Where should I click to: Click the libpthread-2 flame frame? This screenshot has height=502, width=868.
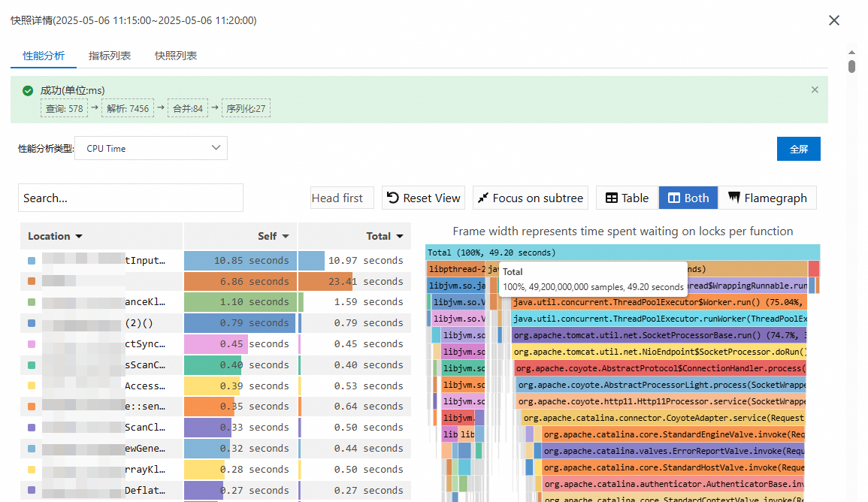click(x=456, y=269)
